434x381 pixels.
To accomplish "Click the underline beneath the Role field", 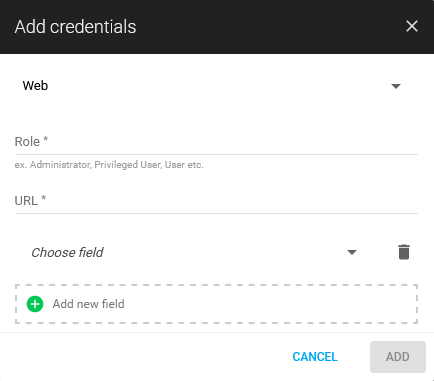I will 216,154.
